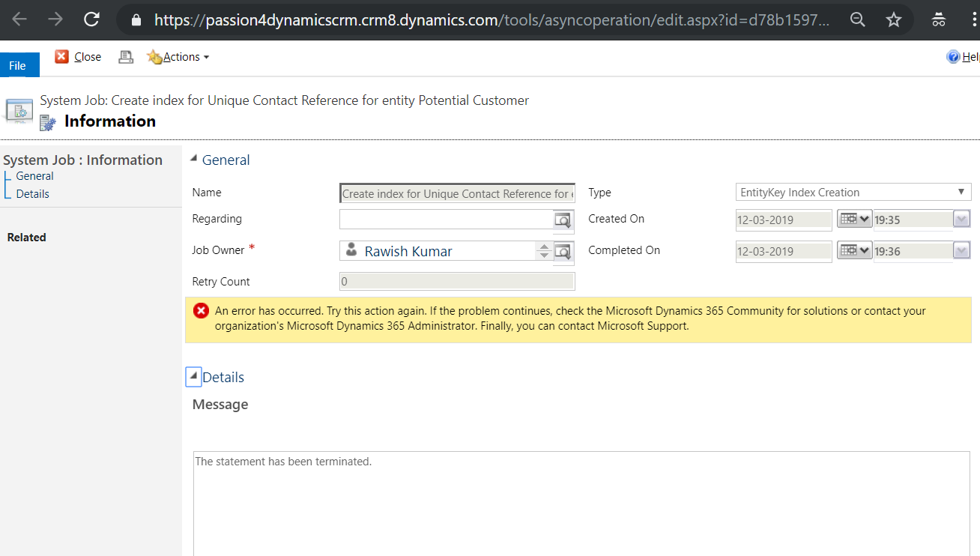Screen dimensions: 980x556
Task: Collapse the Details section
Action: click(193, 377)
